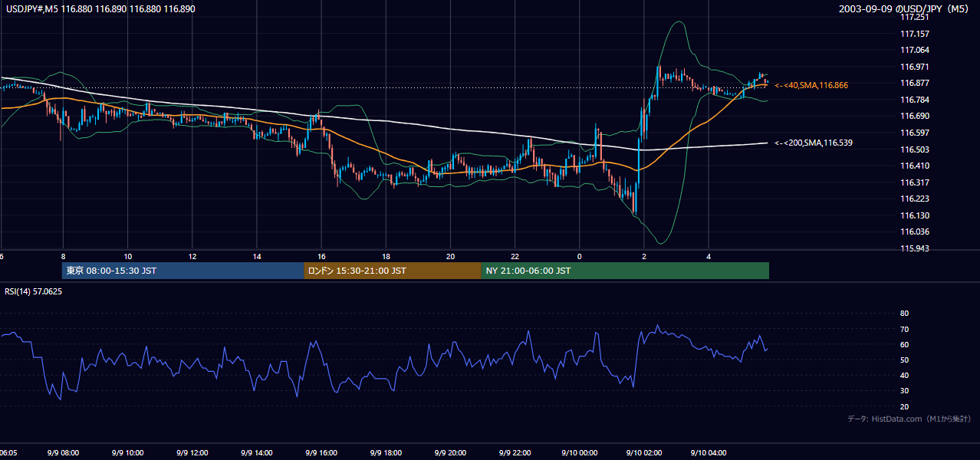Click the 9/10 02:00 bottom time label
Viewport: 980px width, 460px height.
click(x=643, y=452)
